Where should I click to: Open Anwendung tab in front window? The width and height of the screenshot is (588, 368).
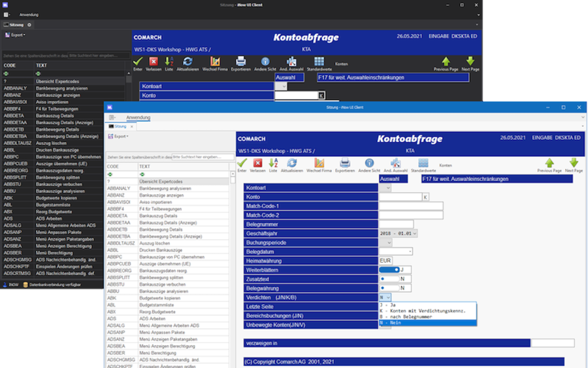tap(138, 118)
